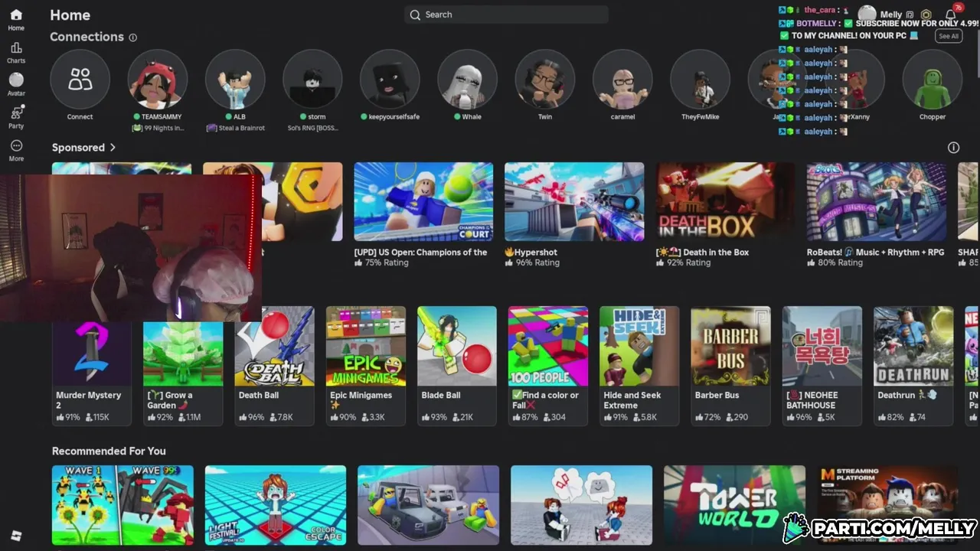This screenshot has height=551, width=980.
Task: Open the Barber Bus game tile
Action: tap(730, 366)
